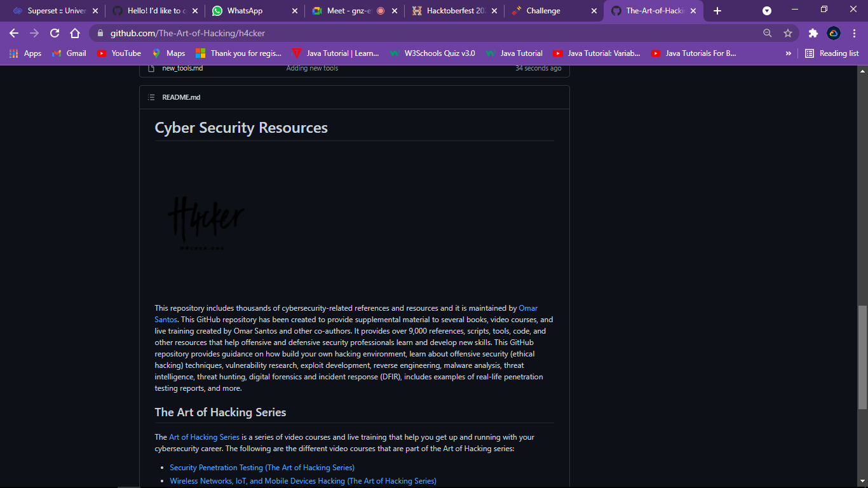Go back with the browser back arrow
This screenshot has height=488, width=868.
[x=14, y=33]
